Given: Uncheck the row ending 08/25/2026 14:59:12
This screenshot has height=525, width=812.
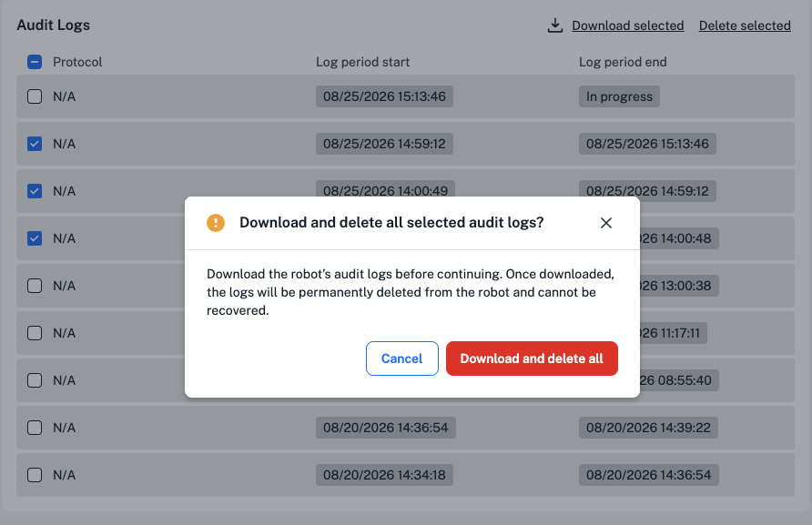Looking at the screenshot, I should (x=35, y=191).
